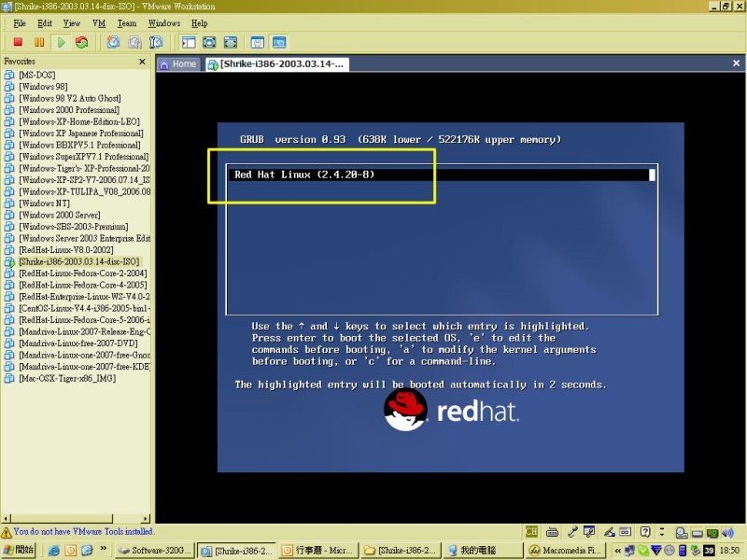This screenshot has width=747, height=560.
Task: Switch to 我的電腦 taskbar window
Action: (x=483, y=551)
